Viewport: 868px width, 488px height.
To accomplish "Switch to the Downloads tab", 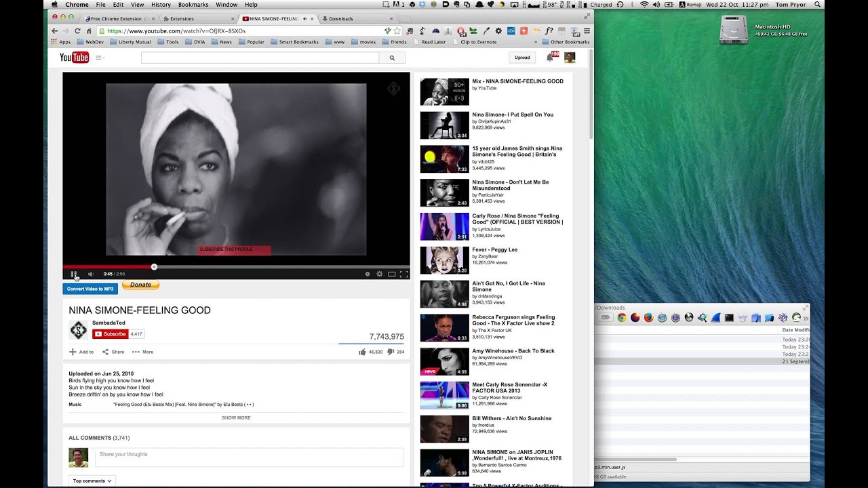I will pyautogui.click(x=358, y=19).
